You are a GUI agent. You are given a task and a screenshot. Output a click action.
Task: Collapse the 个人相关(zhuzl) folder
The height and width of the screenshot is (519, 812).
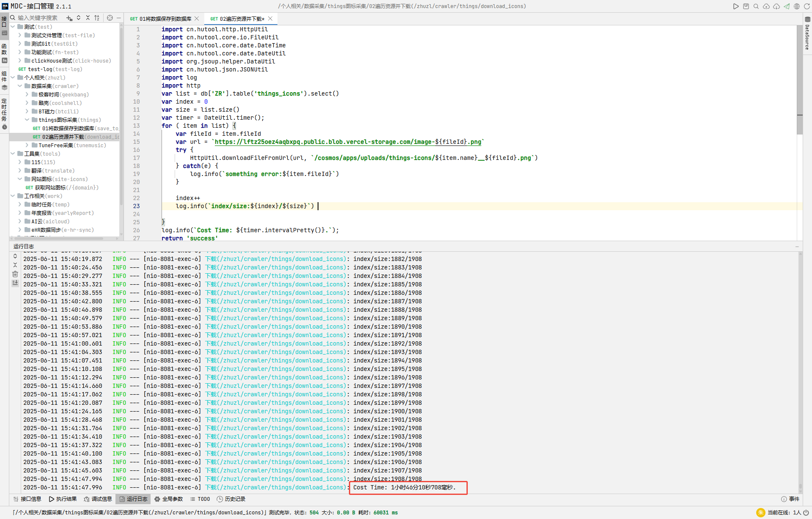[x=13, y=77]
